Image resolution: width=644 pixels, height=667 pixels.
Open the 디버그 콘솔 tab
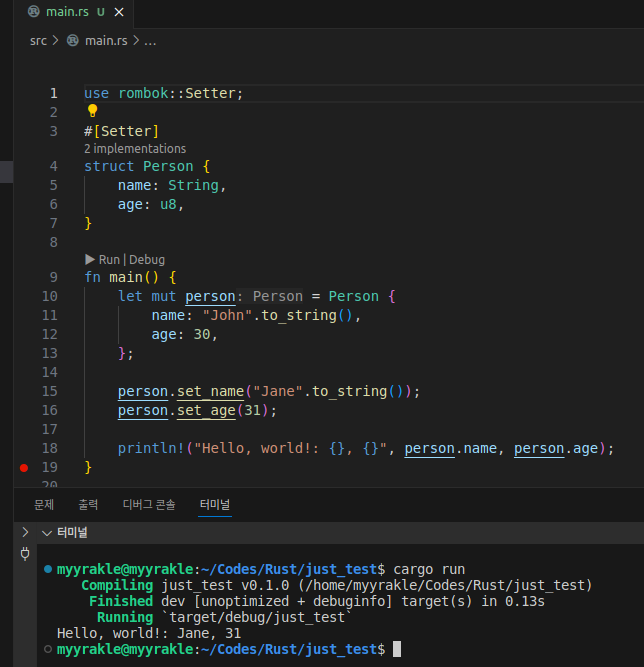coord(148,505)
